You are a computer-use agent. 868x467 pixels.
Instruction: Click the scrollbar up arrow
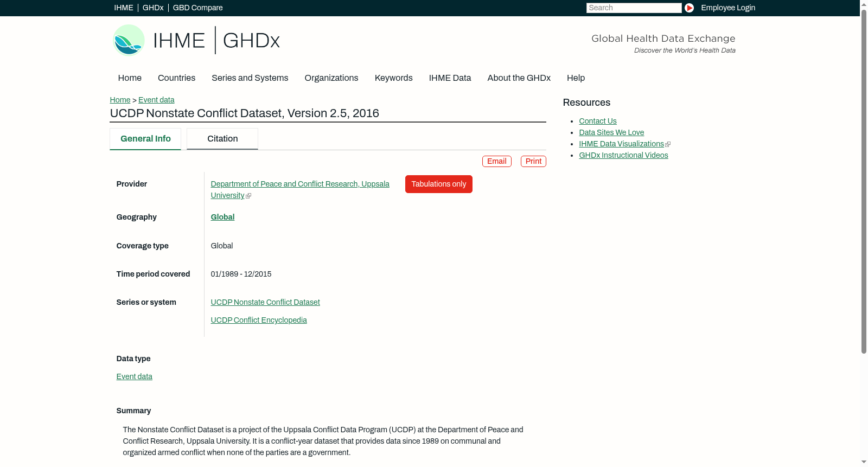pos(864,4)
